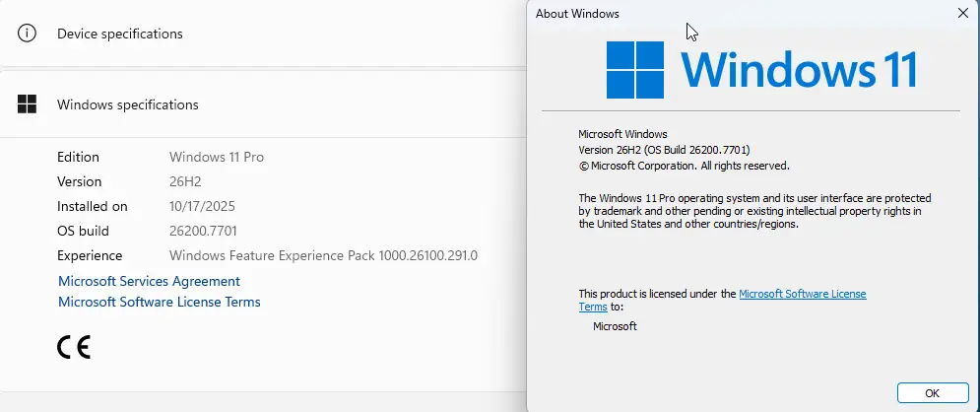The width and height of the screenshot is (980, 412).
Task: Open the Microsoft Services Agreement link
Action: pyautogui.click(x=149, y=281)
